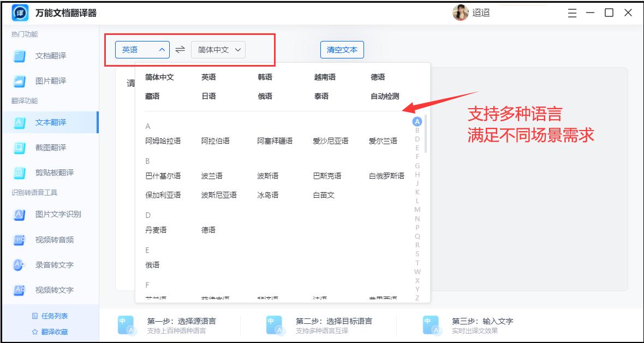Collapse the 英语 source language dropdown
Screen dimensions: 644x343
pos(142,49)
